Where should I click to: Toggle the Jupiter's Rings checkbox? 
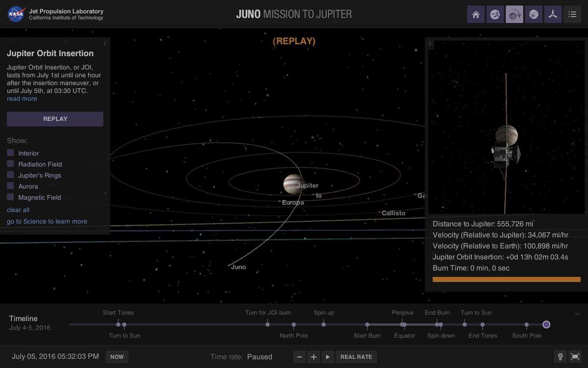[10, 175]
